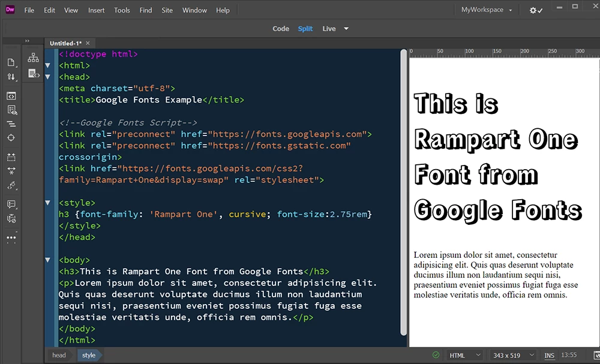The height and width of the screenshot is (364, 600).
Task: Open the Customize Toolbar three-dots icon
Action: pos(11,237)
